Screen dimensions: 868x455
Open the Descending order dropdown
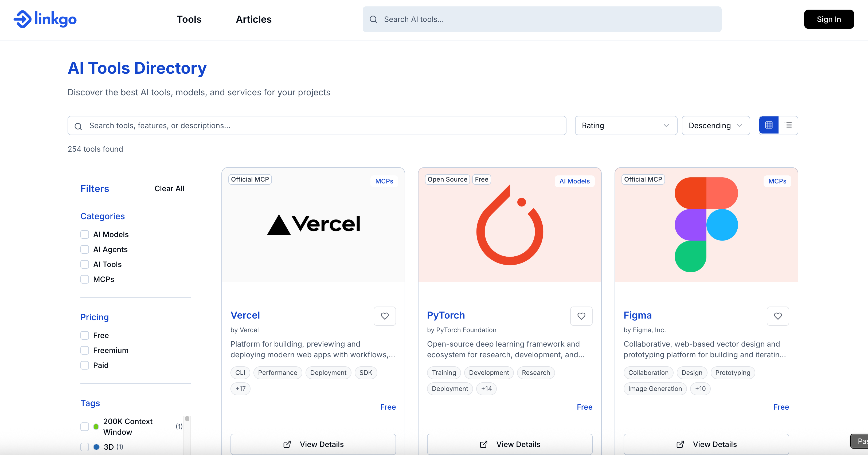point(715,125)
